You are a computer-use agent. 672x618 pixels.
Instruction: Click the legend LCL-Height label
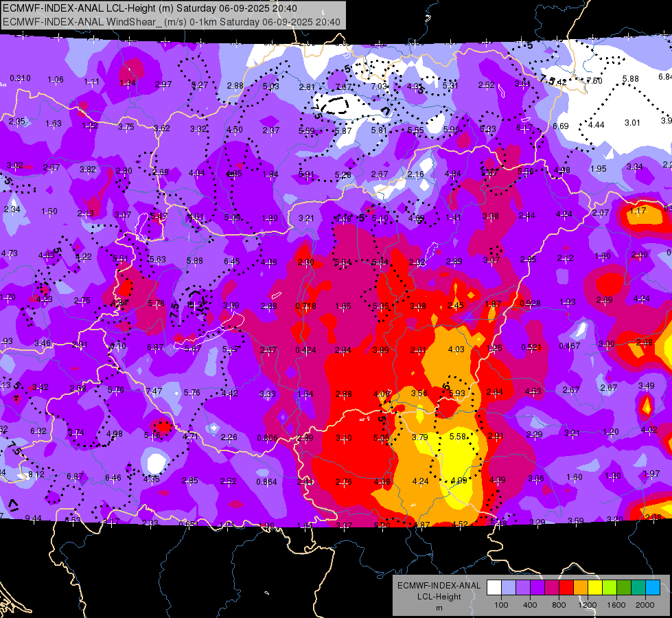[439, 597]
